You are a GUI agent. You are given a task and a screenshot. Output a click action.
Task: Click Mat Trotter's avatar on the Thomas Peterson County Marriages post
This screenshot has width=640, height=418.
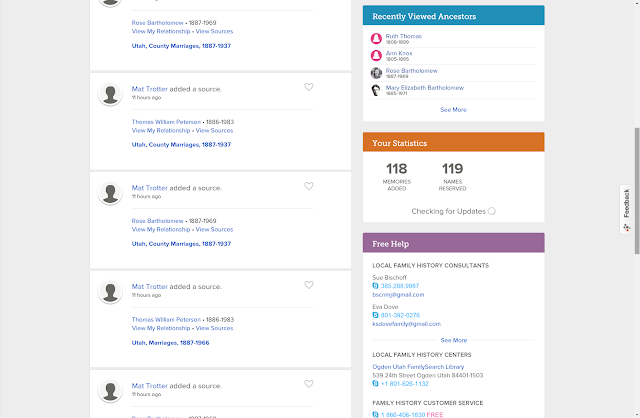(110, 94)
